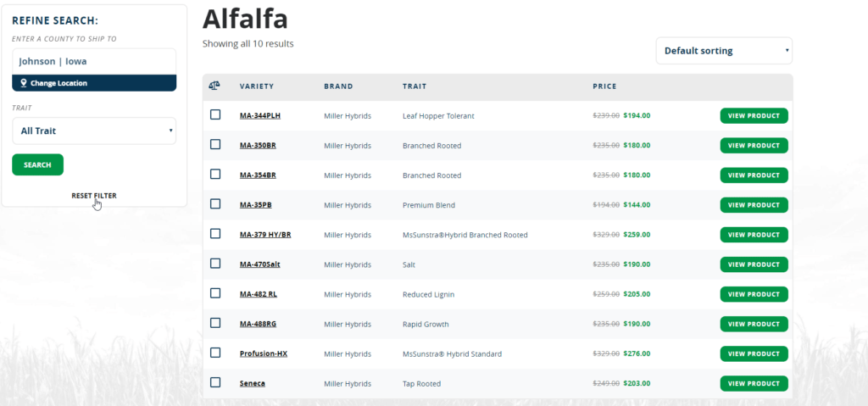Tick the compare checkbox for MA-344PLH
The height and width of the screenshot is (406, 868).
tap(215, 114)
